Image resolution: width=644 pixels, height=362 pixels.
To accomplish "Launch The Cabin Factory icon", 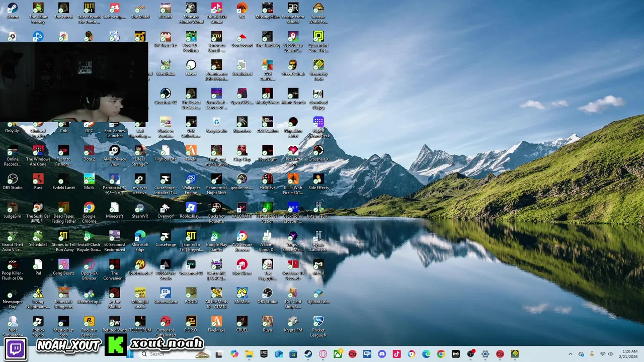I will click(38, 13).
